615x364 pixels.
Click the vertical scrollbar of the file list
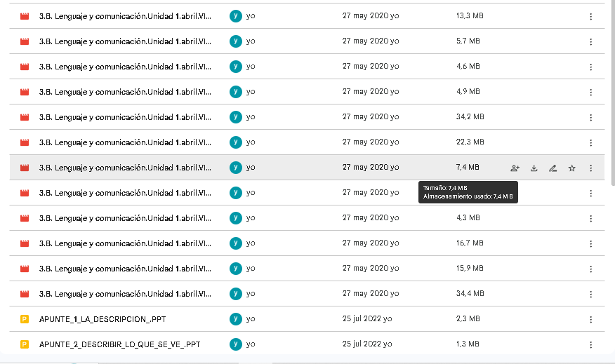tap(612, 94)
